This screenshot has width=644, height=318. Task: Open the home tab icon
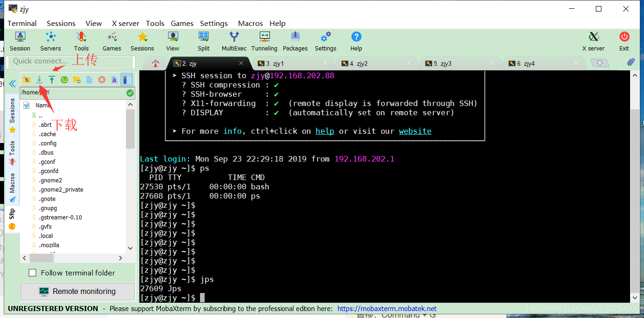tap(156, 63)
